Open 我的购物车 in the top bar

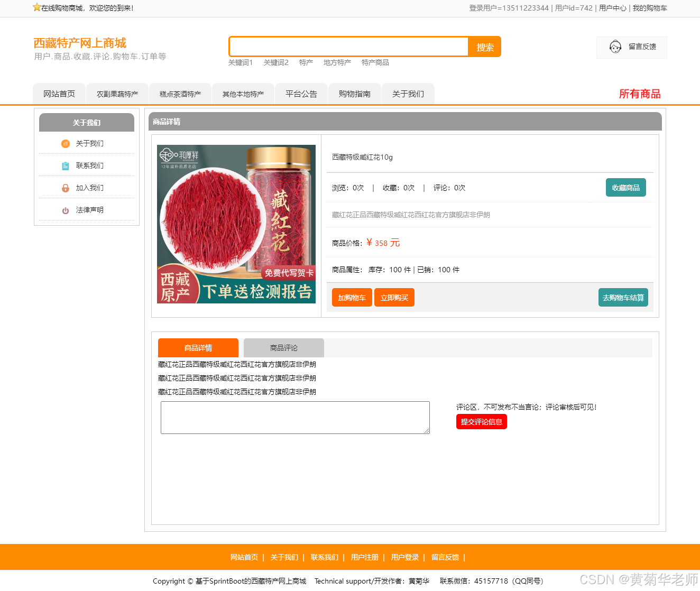(x=650, y=8)
